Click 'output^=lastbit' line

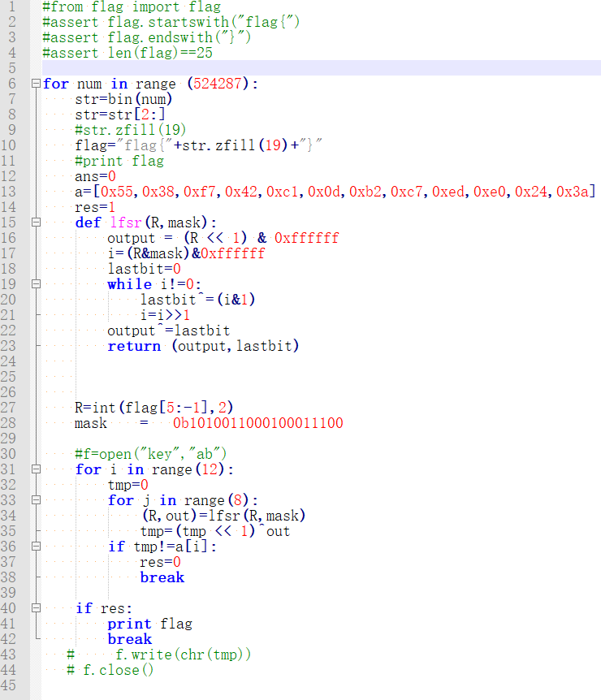169,331
